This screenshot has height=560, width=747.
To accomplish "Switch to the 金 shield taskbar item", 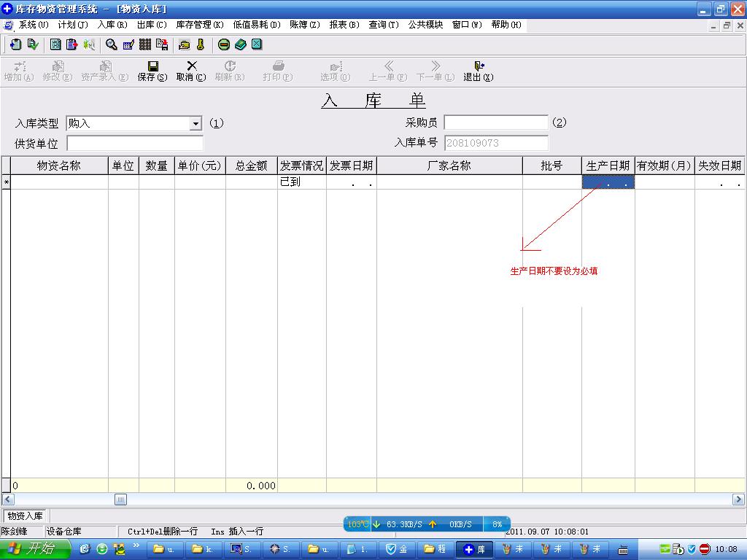I will pos(396,549).
